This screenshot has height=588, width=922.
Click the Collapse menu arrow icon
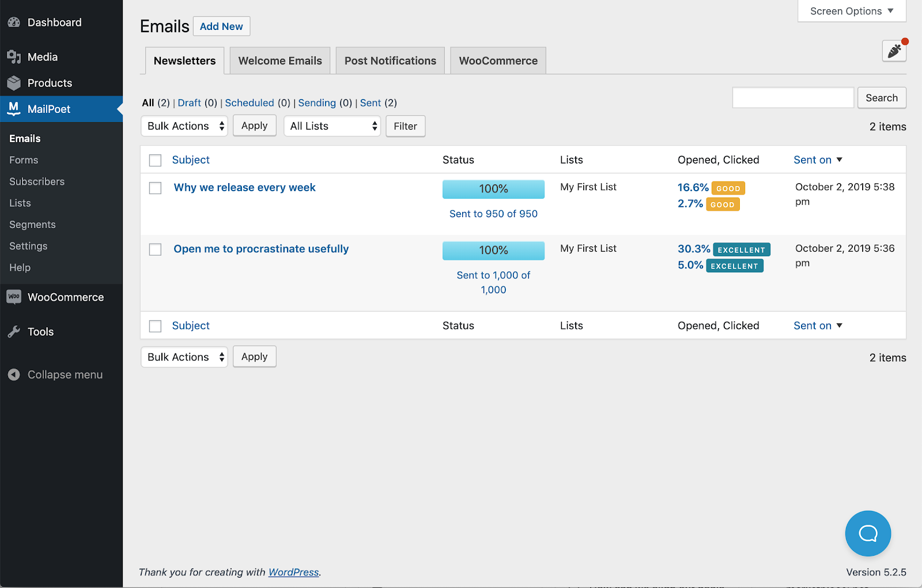[x=14, y=375]
